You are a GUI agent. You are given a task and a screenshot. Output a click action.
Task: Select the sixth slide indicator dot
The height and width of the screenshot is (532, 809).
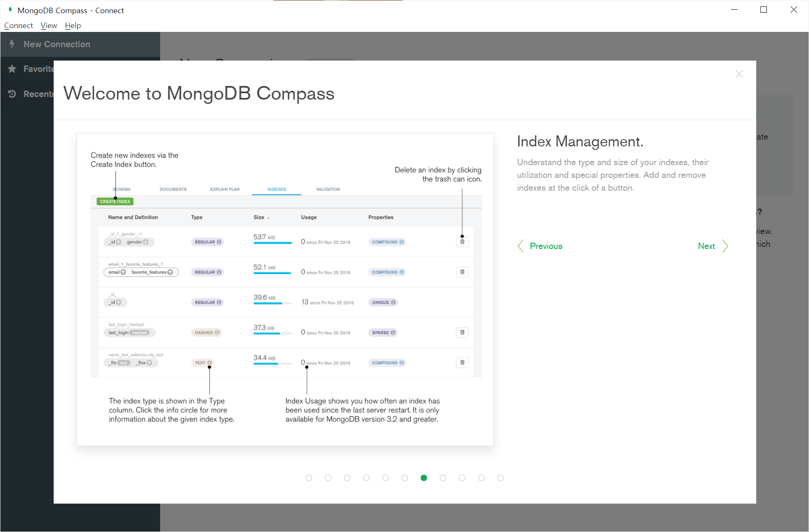pos(405,478)
